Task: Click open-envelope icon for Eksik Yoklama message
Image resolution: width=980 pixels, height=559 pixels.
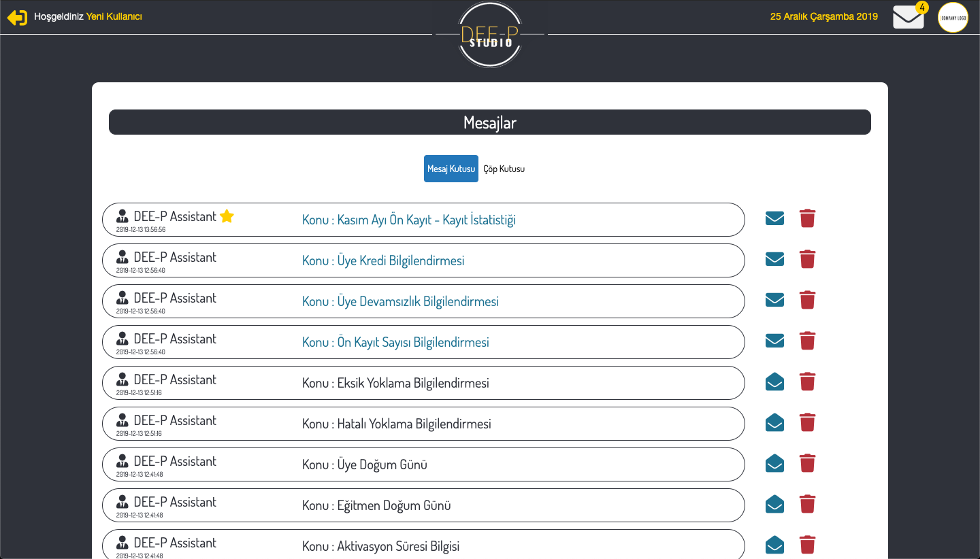Action: (x=774, y=382)
